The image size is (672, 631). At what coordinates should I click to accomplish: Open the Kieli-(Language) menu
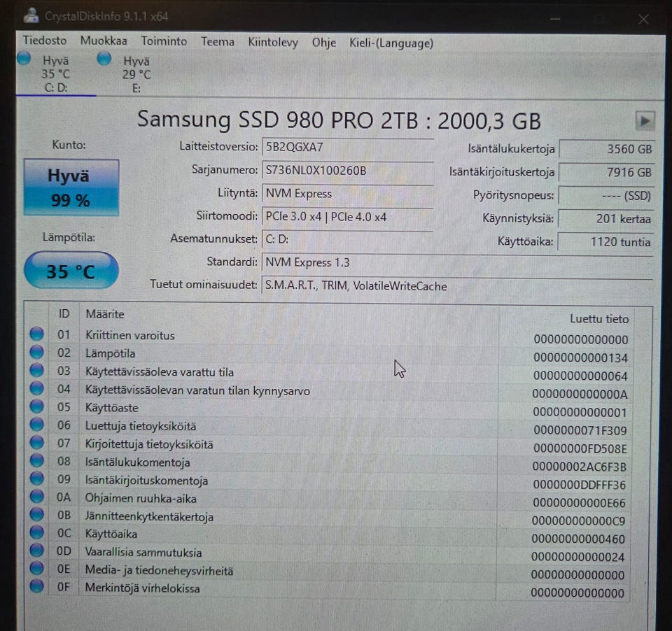(391, 43)
